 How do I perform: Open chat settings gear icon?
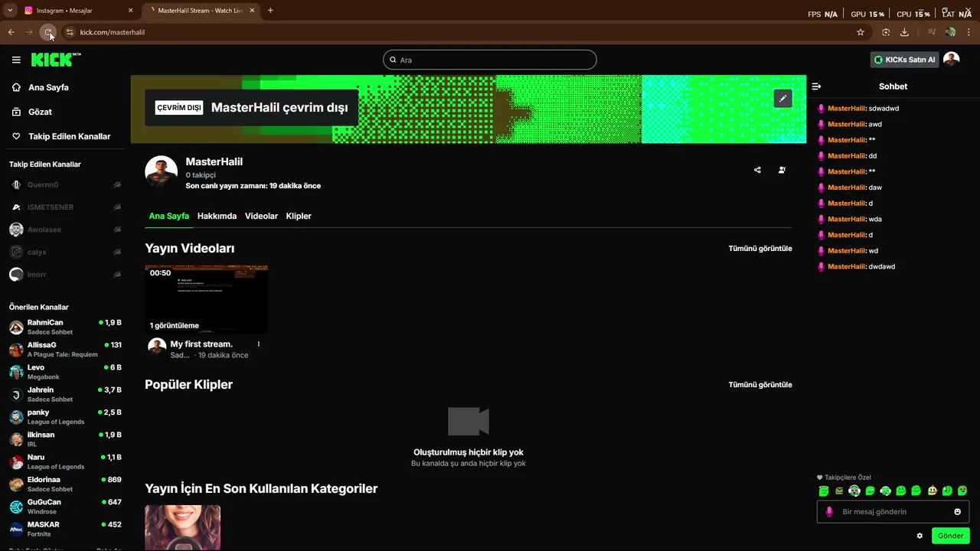[920, 536]
